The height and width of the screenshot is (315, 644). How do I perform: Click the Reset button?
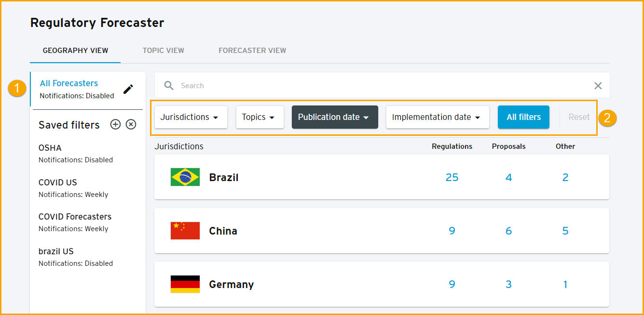(x=579, y=117)
